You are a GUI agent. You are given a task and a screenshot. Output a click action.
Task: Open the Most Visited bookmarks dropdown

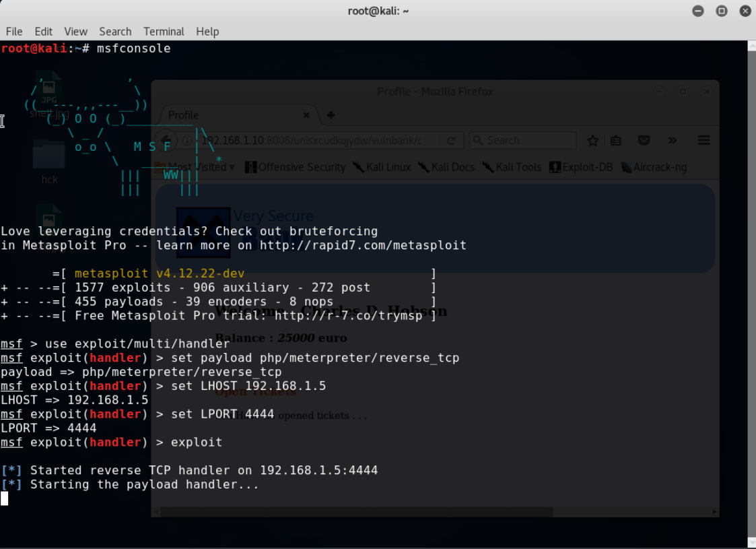pyautogui.click(x=195, y=167)
